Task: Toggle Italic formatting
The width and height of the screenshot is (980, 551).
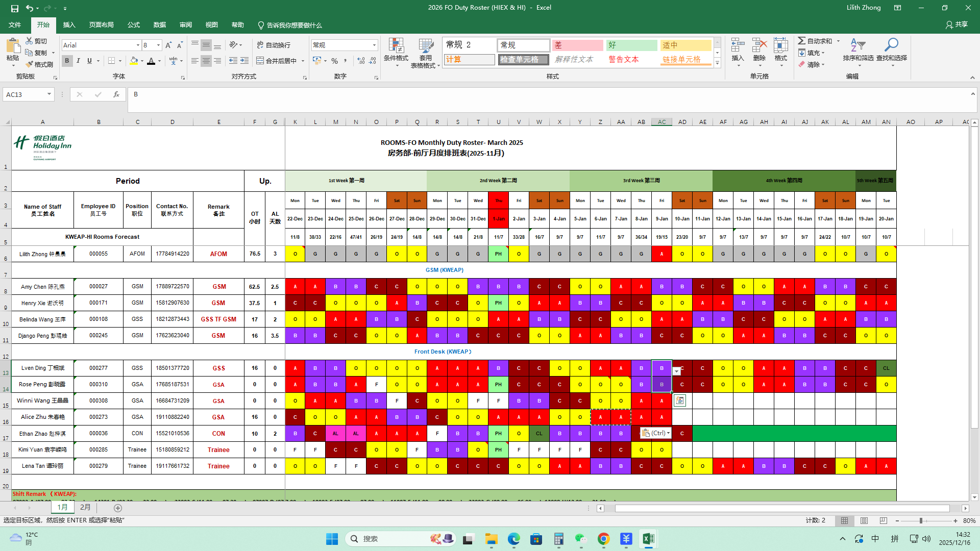Action: click(x=78, y=61)
